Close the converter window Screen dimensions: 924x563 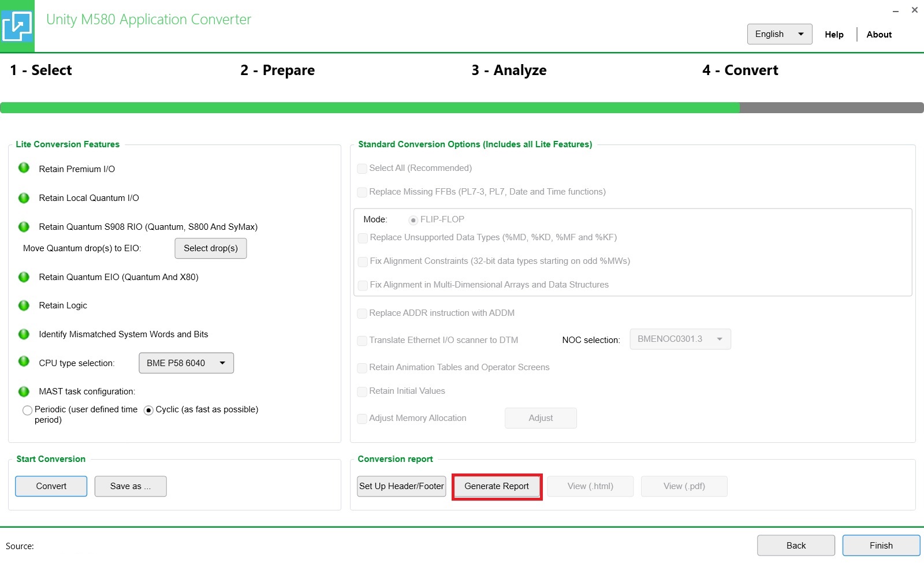[915, 10]
